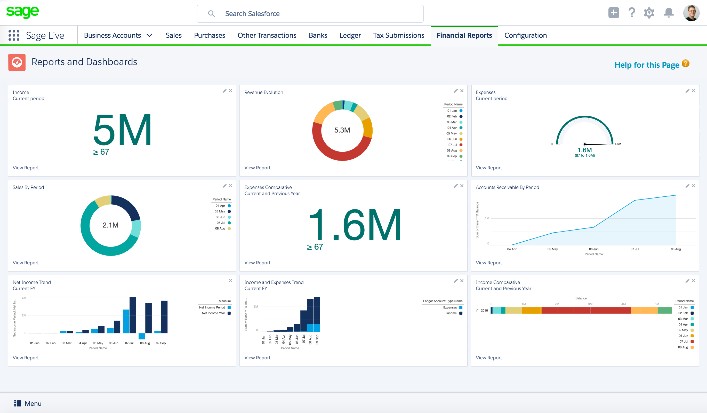Image resolution: width=707 pixels, height=413 pixels.
Task: Open the user profile avatar
Action: pos(691,13)
